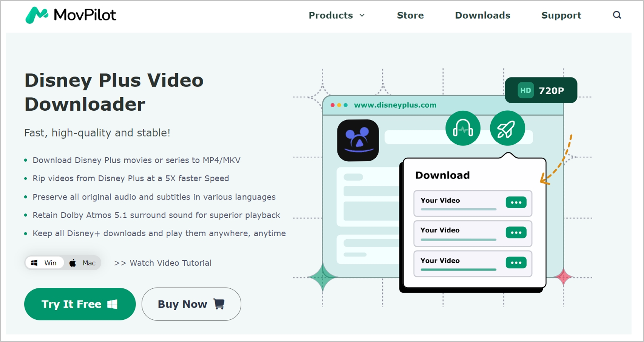The image size is (644, 342).
Task: Open the Store menu item
Action: [x=410, y=15]
